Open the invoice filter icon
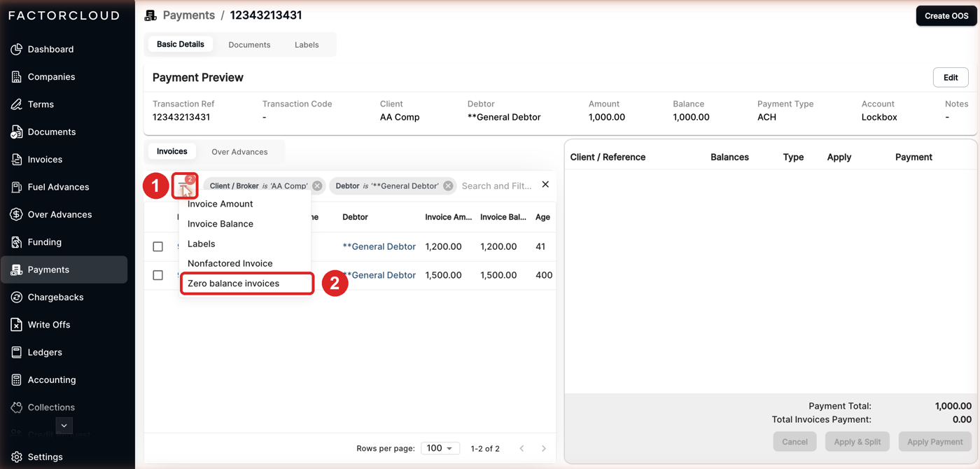The height and width of the screenshot is (469, 980). tap(185, 185)
